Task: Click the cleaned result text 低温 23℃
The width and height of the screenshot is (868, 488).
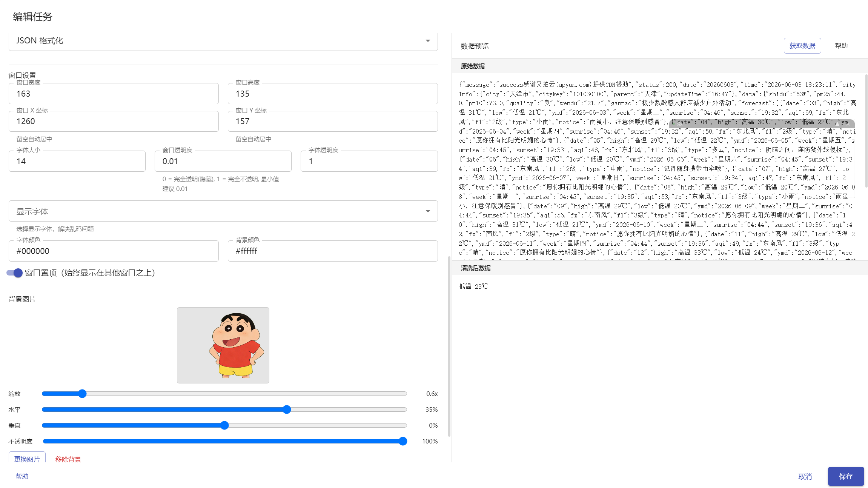Action: (x=473, y=286)
